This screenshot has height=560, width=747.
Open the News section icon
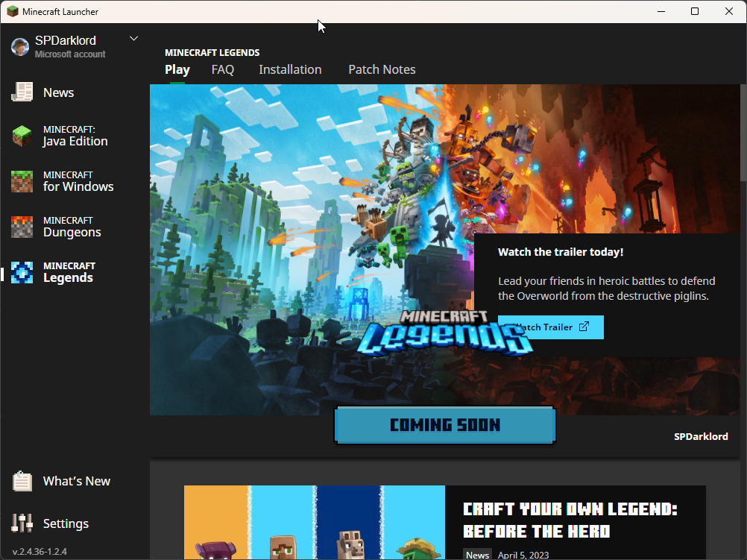click(x=22, y=92)
